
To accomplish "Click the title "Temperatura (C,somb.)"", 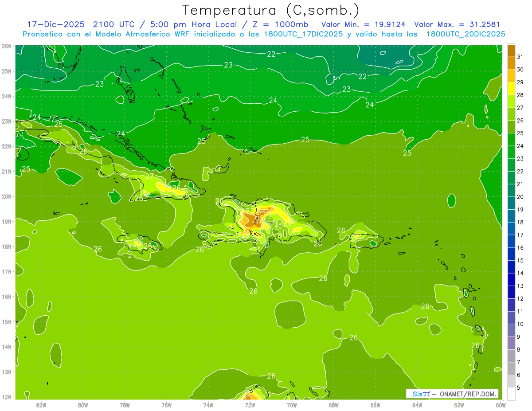I will click(x=271, y=11).
